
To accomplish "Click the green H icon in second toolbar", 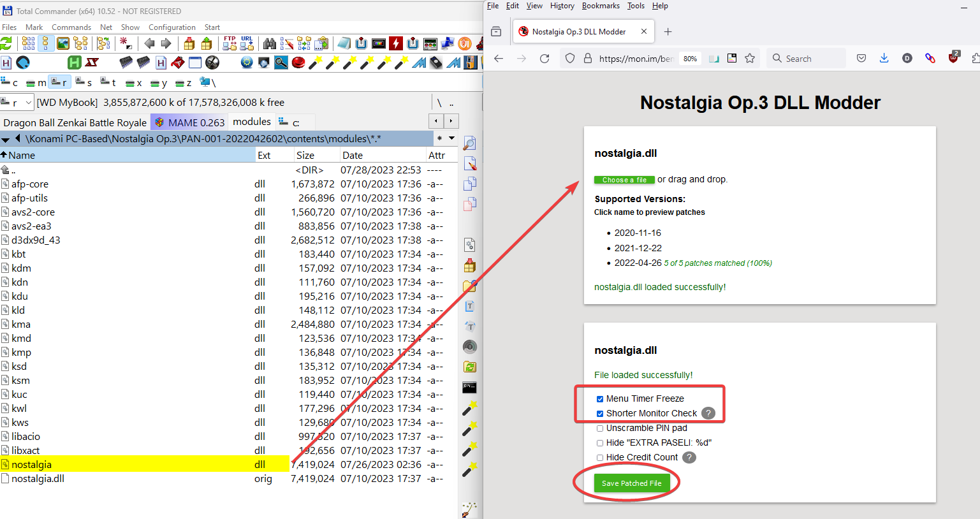I will 75,62.
